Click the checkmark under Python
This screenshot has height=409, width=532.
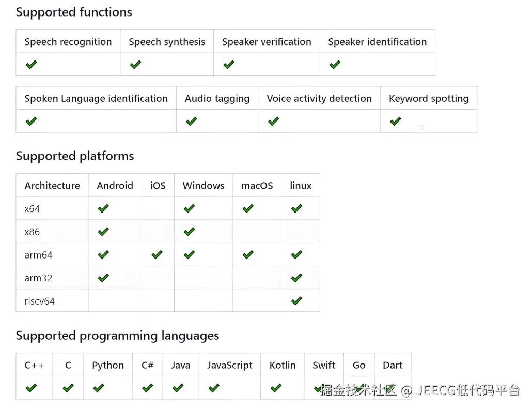coord(99,388)
